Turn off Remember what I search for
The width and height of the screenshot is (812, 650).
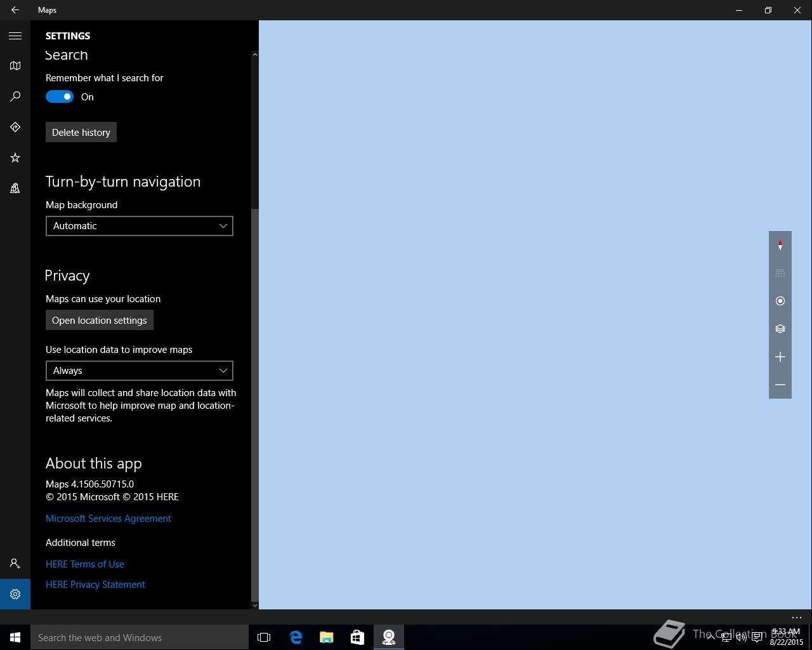pos(60,96)
